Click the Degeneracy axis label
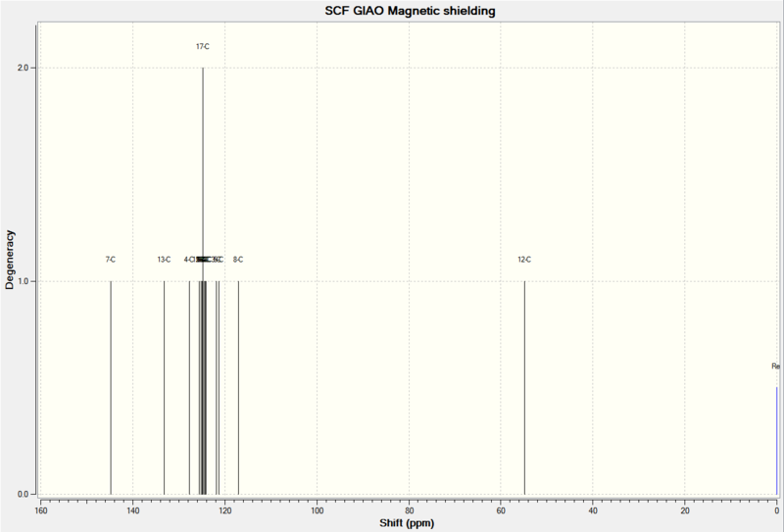The width and height of the screenshot is (784, 532). tap(10, 260)
